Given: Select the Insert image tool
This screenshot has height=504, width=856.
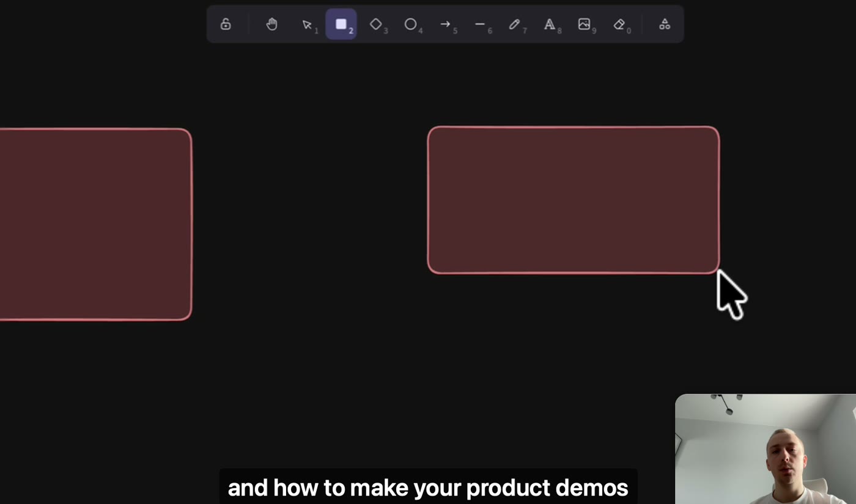Looking at the screenshot, I should 585,24.
